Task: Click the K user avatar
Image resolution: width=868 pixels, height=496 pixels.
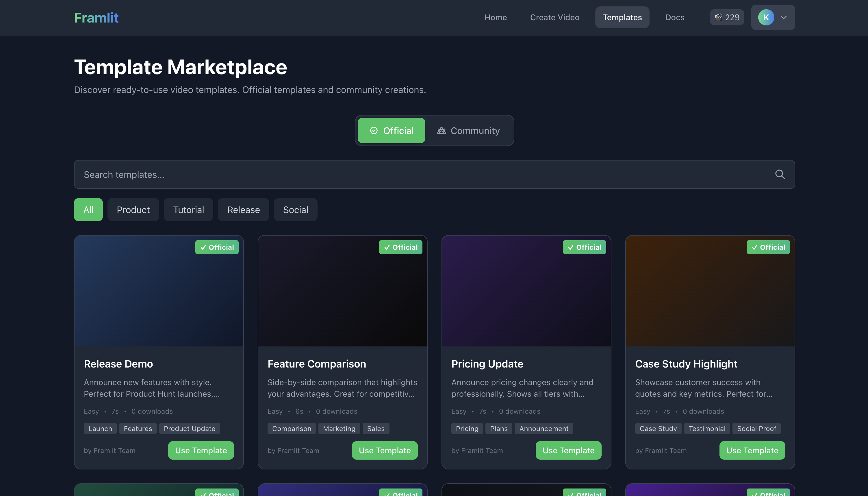Action: point(766,17)
